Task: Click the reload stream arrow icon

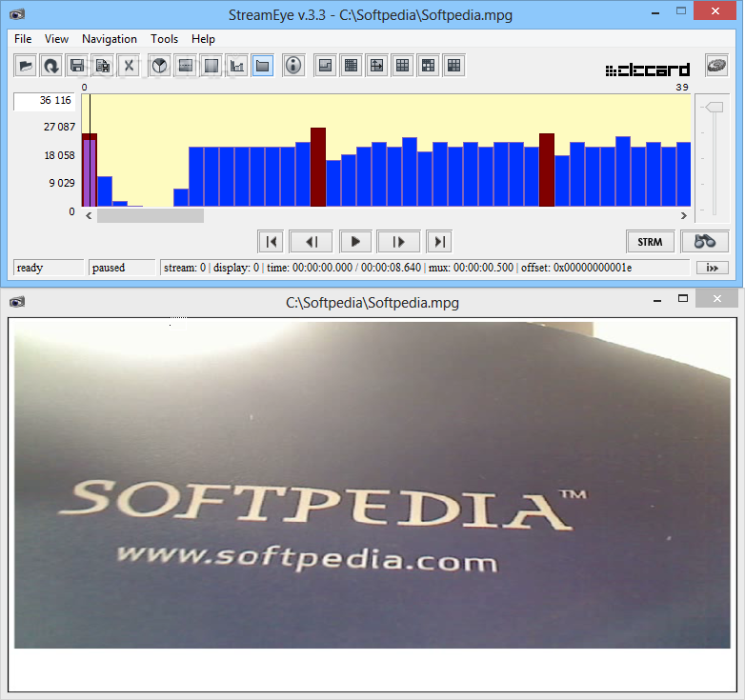Action: point(51,66)
